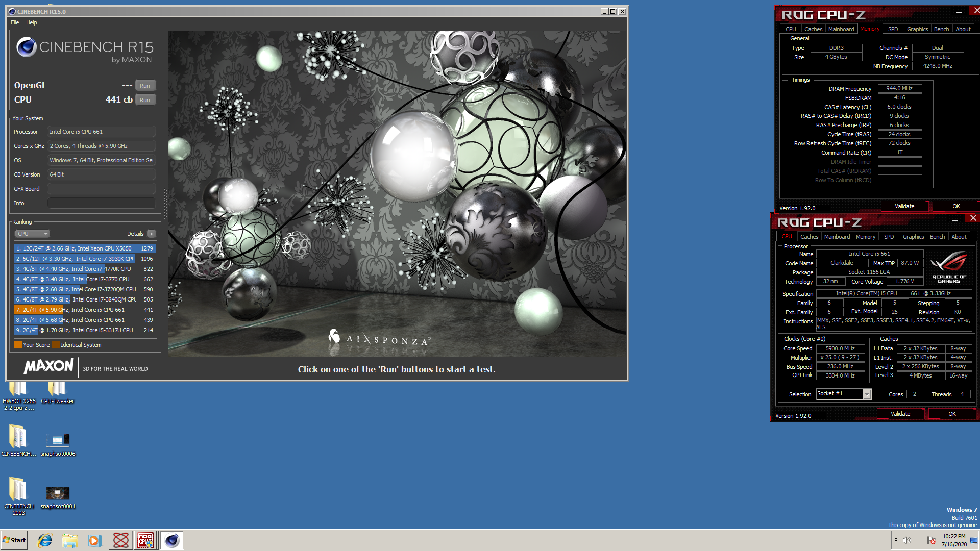
Task: Open the File menu in Cinebench
Action: (x=15, y=22)
